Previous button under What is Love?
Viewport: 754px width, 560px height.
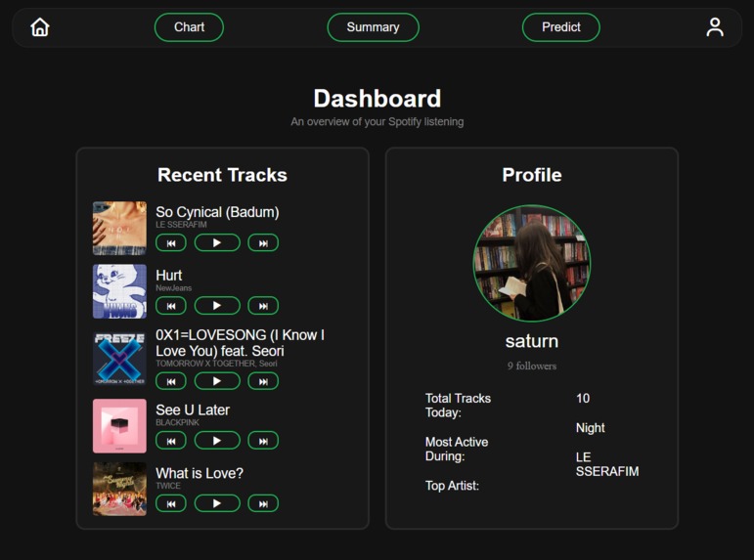171,503
